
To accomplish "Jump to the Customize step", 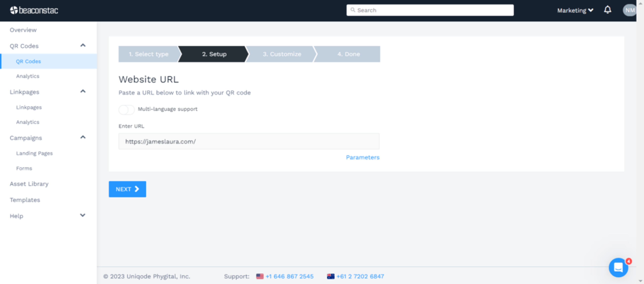I will [282, 54].
